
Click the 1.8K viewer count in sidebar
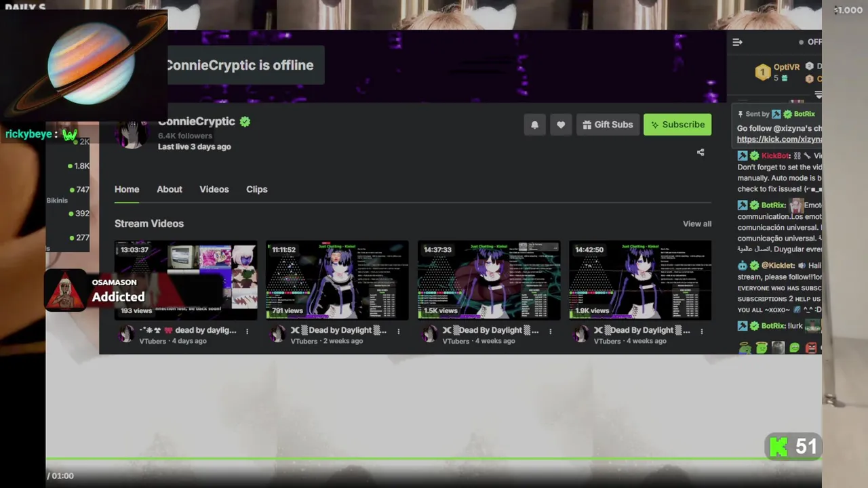click(81, 166)
